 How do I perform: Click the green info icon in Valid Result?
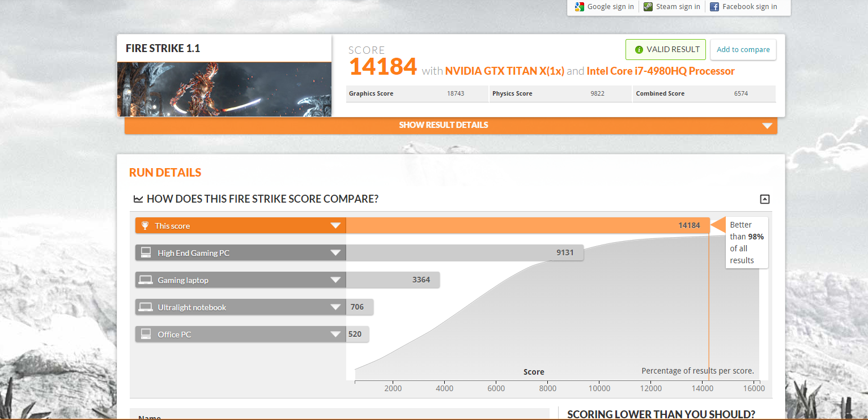(639, 50)
